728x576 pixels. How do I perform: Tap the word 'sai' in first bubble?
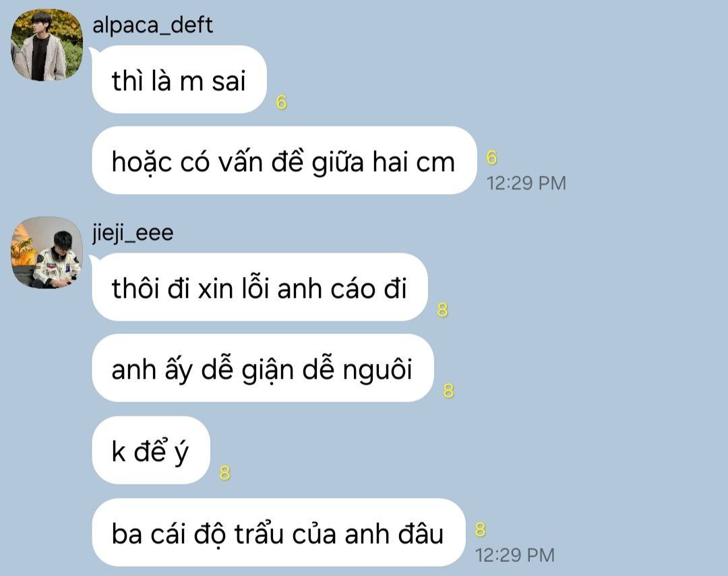(229, 81)
